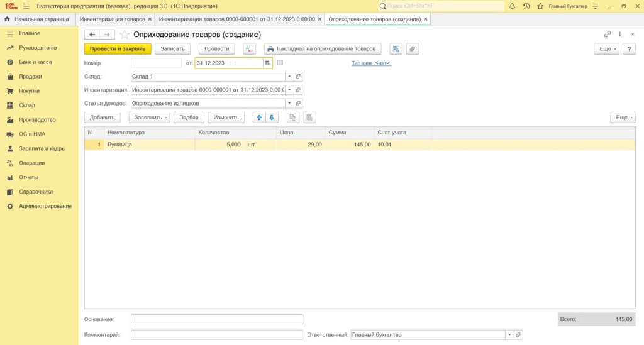644x345 pixels.
Task: Expand the Статья доходов dropdown
Action: pyautogui.click(x=289, y=104)
